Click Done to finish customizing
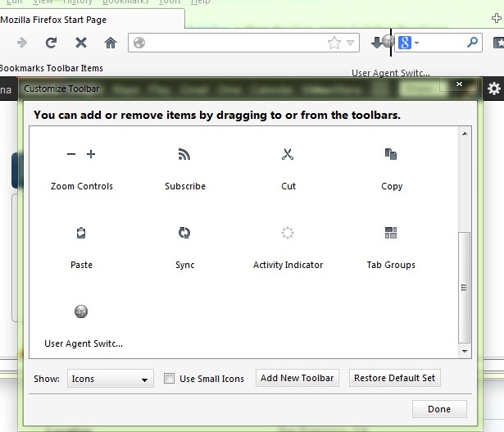 (x=439, y=409)
